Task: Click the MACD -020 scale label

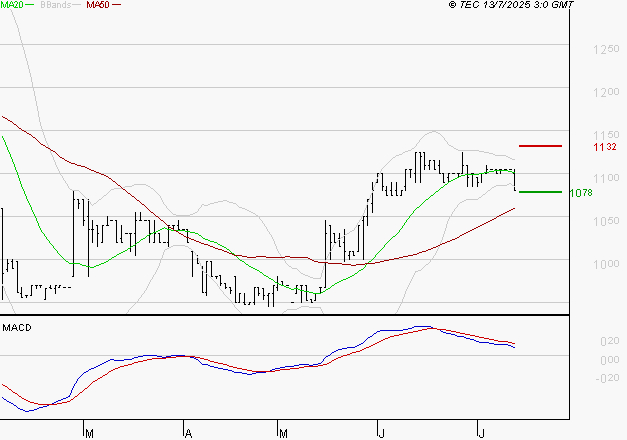Action: (607, 377)
